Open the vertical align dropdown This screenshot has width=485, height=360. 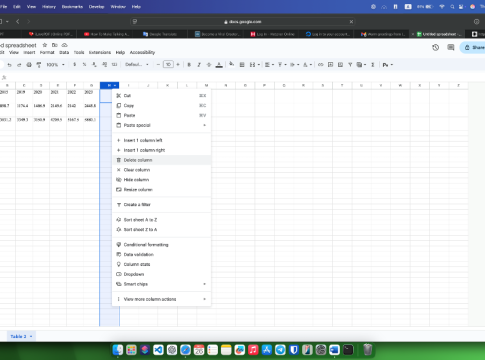pyautogui.click(x=282, y=65)
